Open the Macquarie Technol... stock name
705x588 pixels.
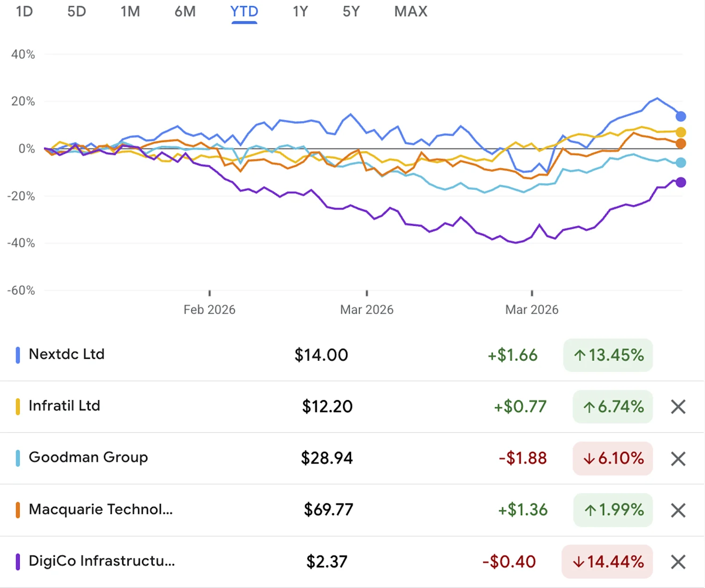pos(101,509)
